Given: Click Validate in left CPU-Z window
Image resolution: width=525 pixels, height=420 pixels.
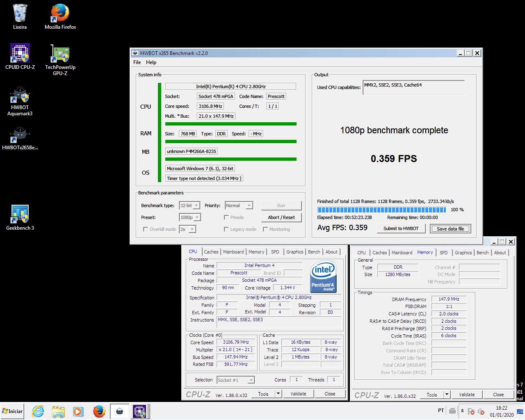Looking at the screenshot, I should click(x=298, y=394).
